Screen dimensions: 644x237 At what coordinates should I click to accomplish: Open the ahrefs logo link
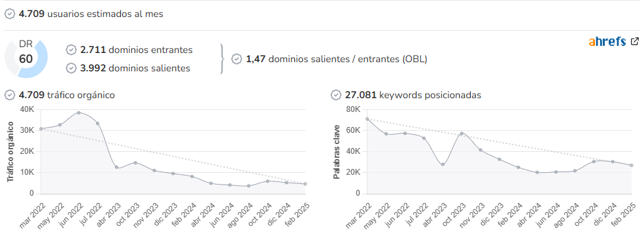(607, 41)
